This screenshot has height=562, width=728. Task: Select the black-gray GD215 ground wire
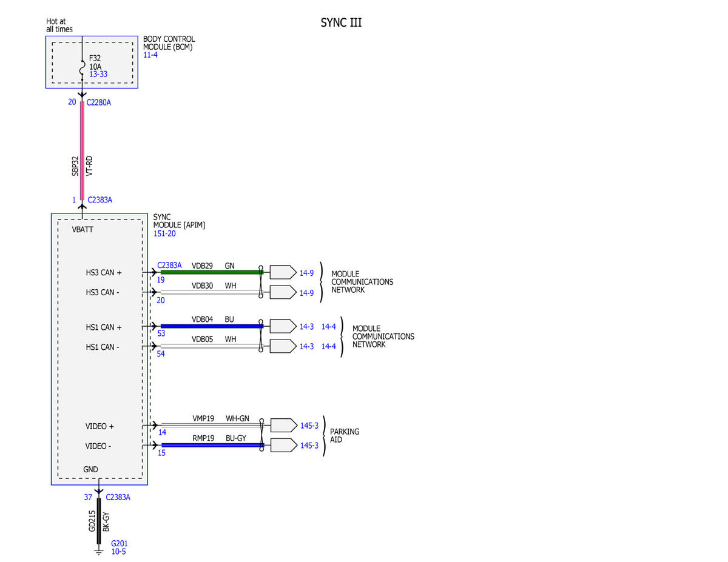[99, 521]
